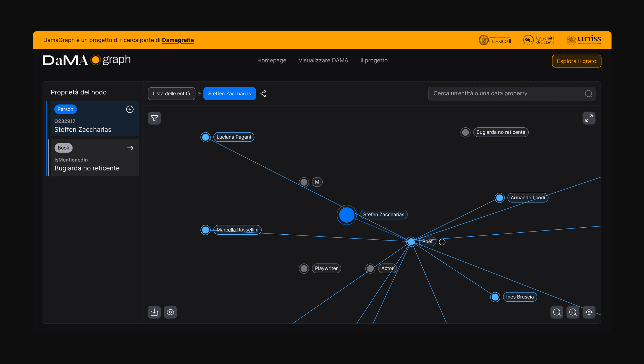
Task: Collapse the Poet node with minus icon
Action: (x=442, y=242)
